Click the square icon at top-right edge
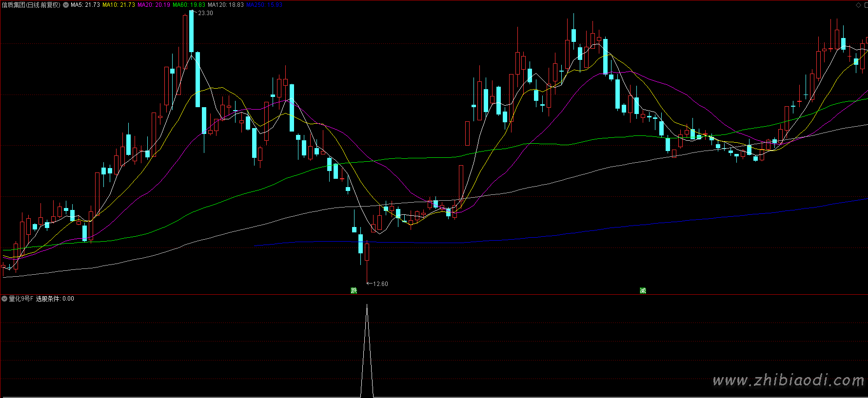 865,5
